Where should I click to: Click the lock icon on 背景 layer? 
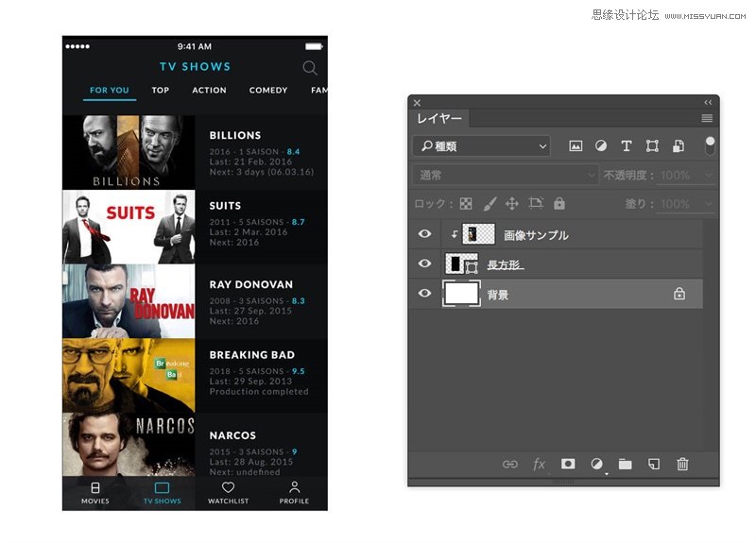point(679,294)
